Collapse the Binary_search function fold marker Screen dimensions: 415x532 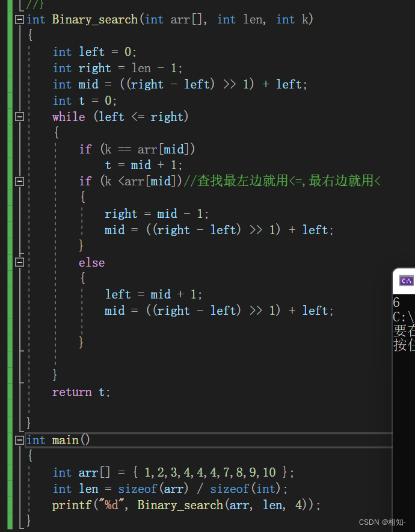(x=20, y=19)
